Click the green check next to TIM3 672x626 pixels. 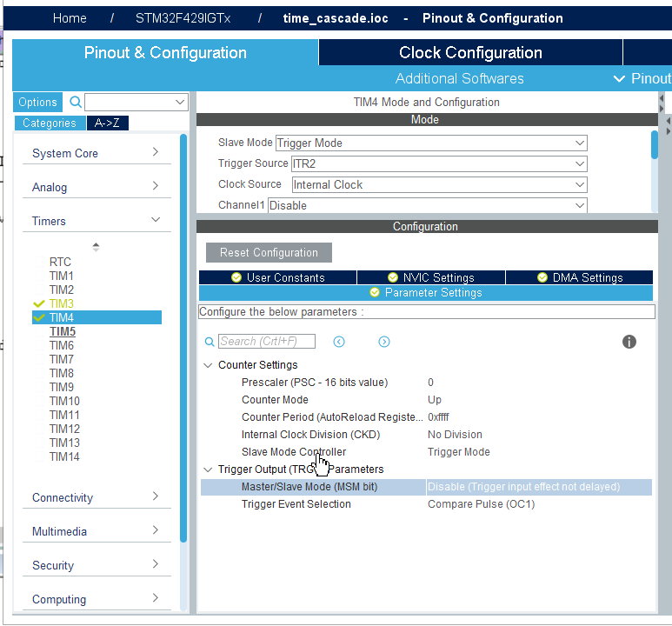tap(38, 303)
